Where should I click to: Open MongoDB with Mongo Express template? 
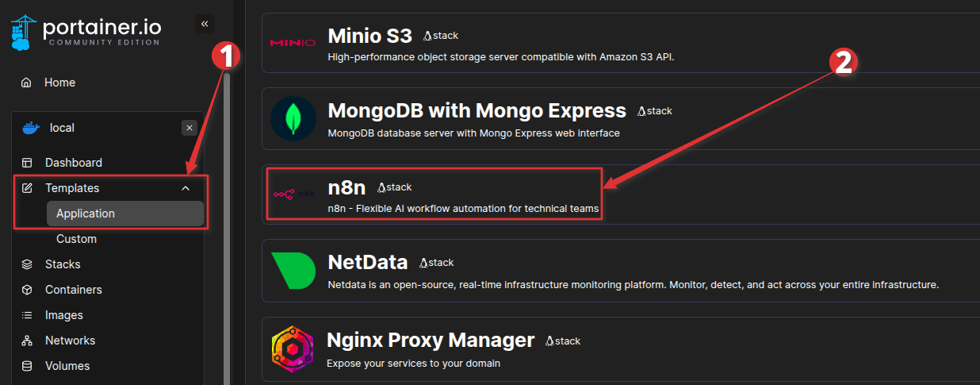(477, 111)
